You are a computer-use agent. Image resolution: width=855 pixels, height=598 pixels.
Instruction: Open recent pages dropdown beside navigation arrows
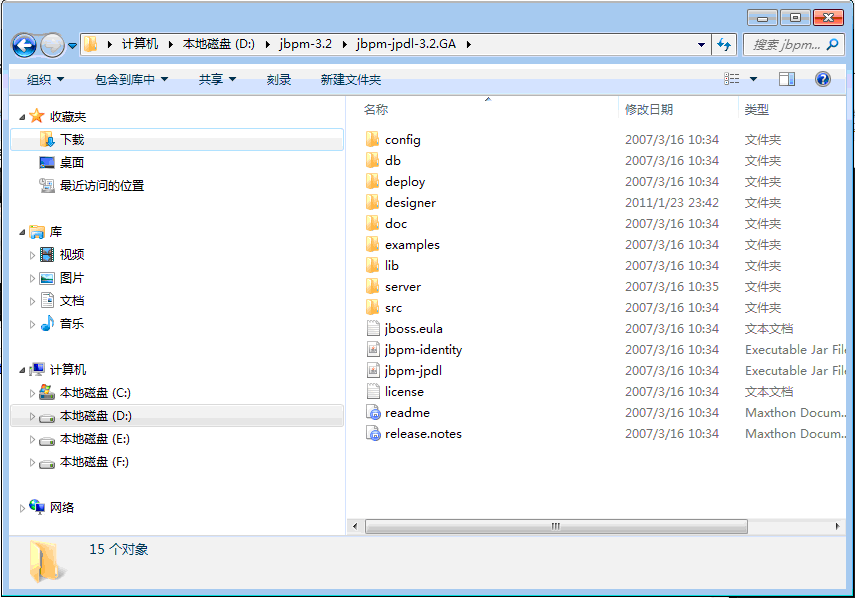pos(72,46)
